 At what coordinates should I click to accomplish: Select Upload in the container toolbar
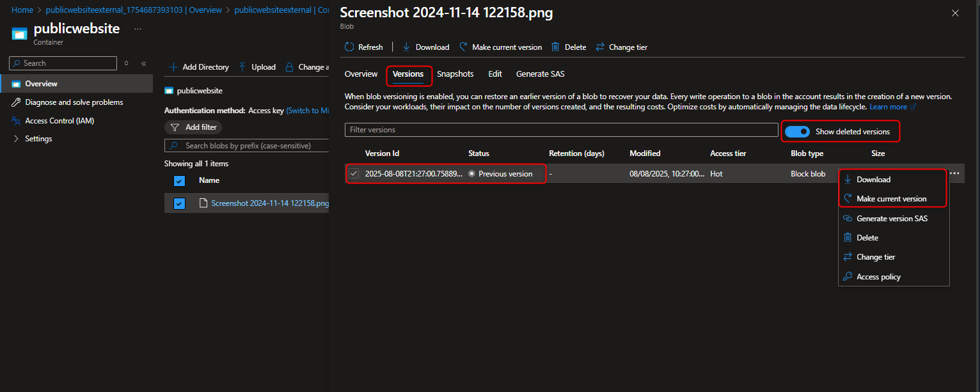pyautogui.click(x=257, y=67)
